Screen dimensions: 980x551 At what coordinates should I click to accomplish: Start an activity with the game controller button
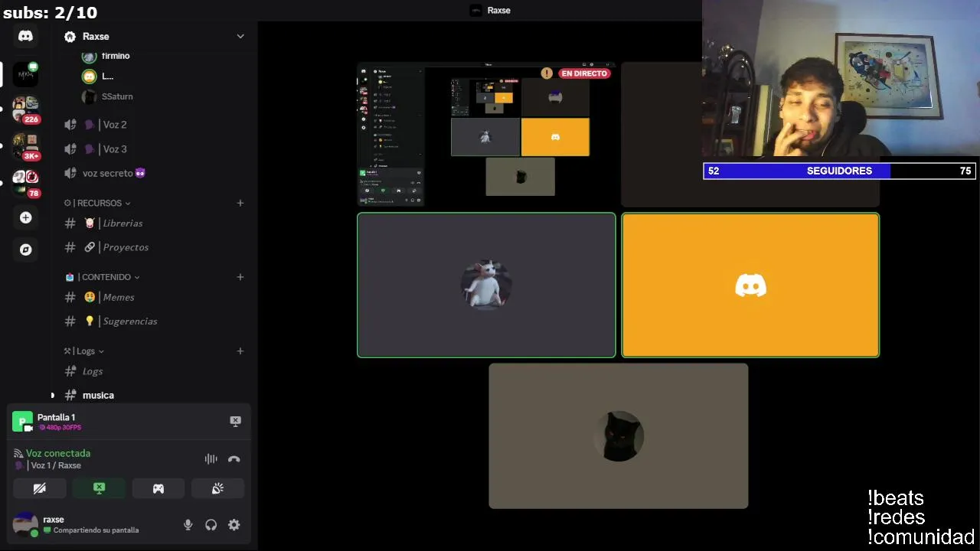pos(158,488)
